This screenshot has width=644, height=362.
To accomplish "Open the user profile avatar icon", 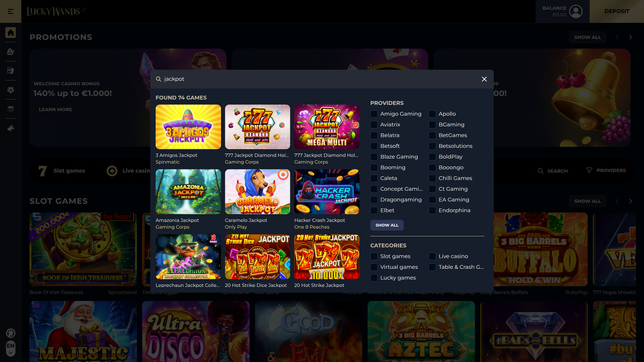I will pos(576,11).
